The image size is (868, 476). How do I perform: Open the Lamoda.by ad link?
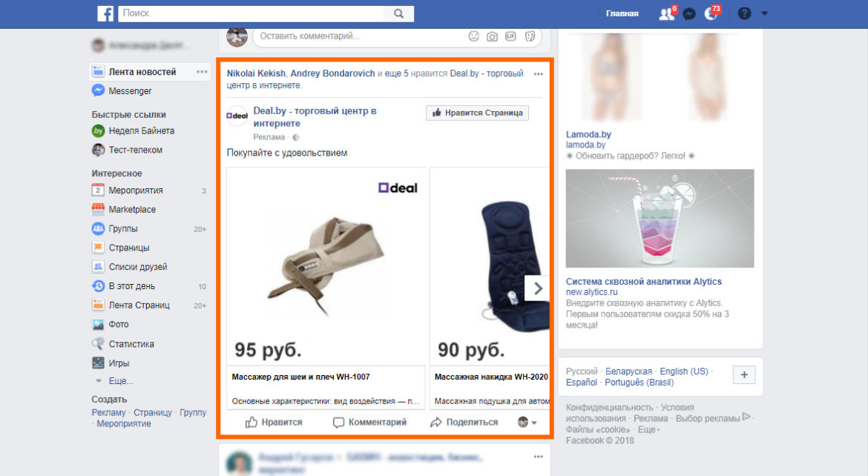(x=588, y=134)
